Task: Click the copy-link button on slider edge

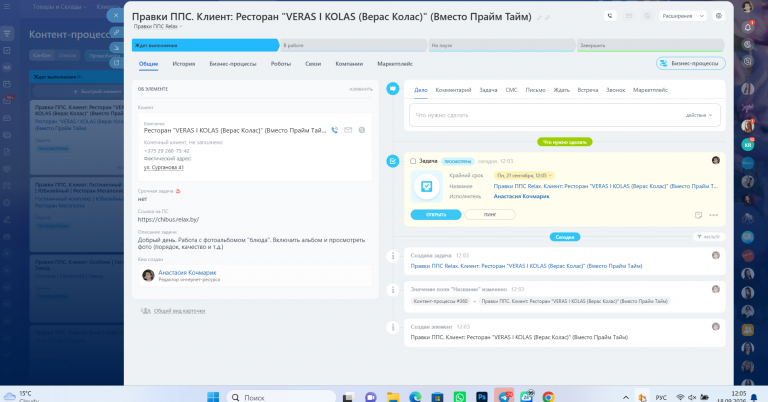Action: click(x=117, y=32)
